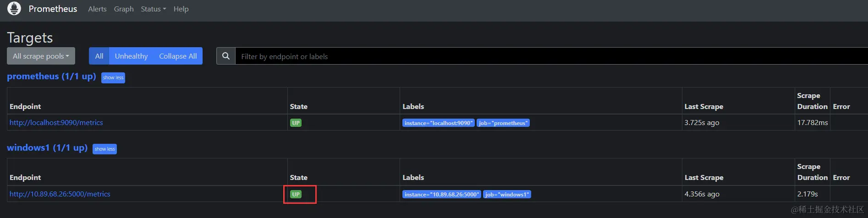The image size is (868, 218).
Task: Toggle Collapse All target pools
Action: point(178,56)
